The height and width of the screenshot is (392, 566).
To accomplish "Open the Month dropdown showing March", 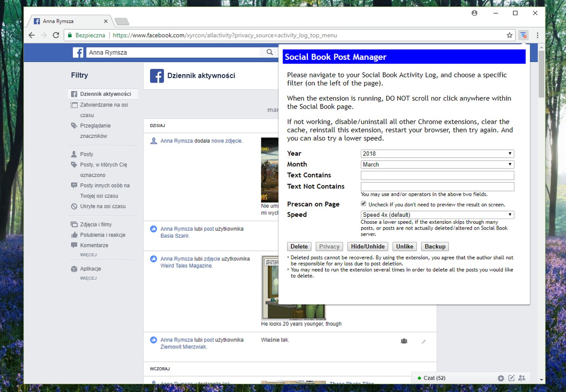I will pos(437,165).
